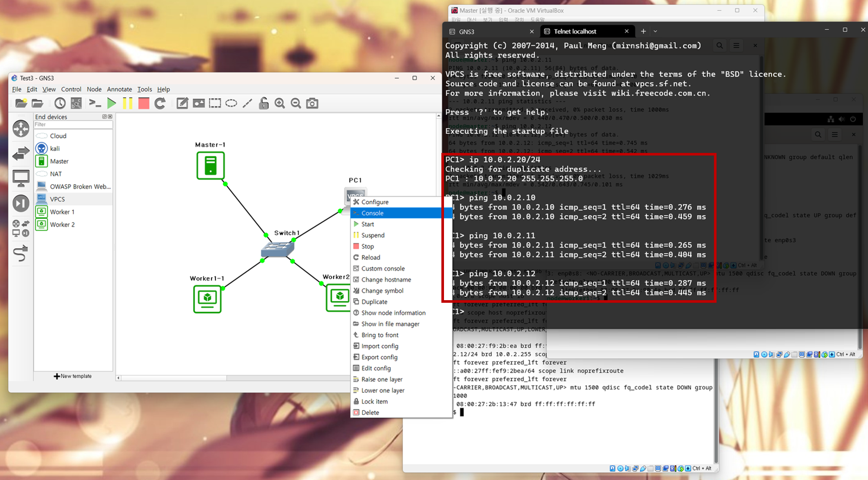Select the Draw rectangle tool
868x480 pixels.
coord(215,103)
